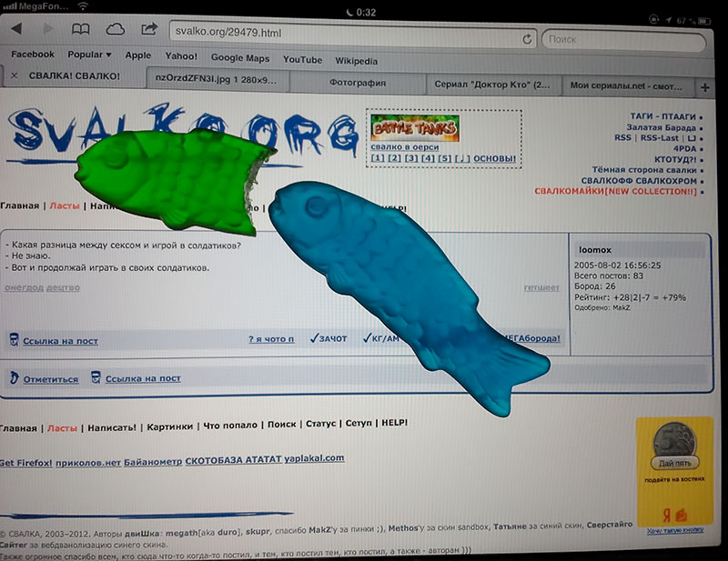728x561 pixels.
Task: Open the КТОТУД?! link
Action: click(x=675, y=159)
